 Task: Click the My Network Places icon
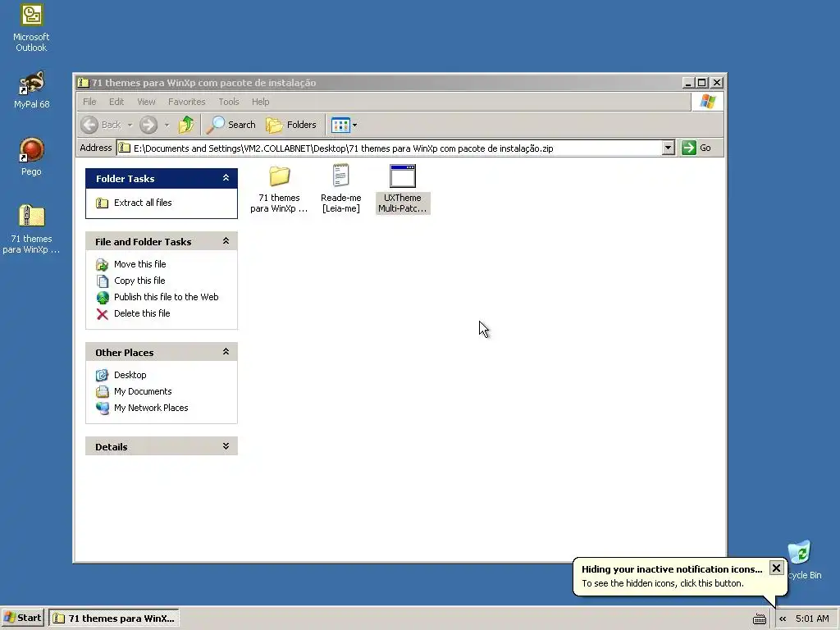point(102,409)
